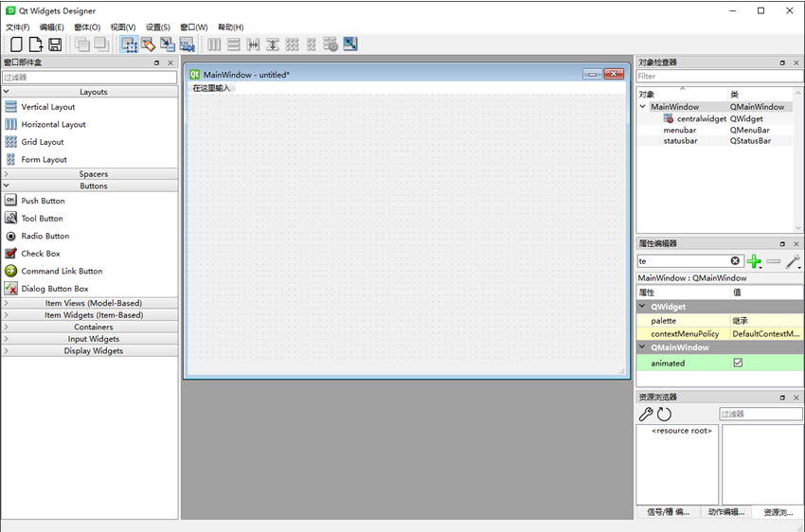
Task: Activate the arrow-between-widgets edit mode icon
Action: point(168,44)
